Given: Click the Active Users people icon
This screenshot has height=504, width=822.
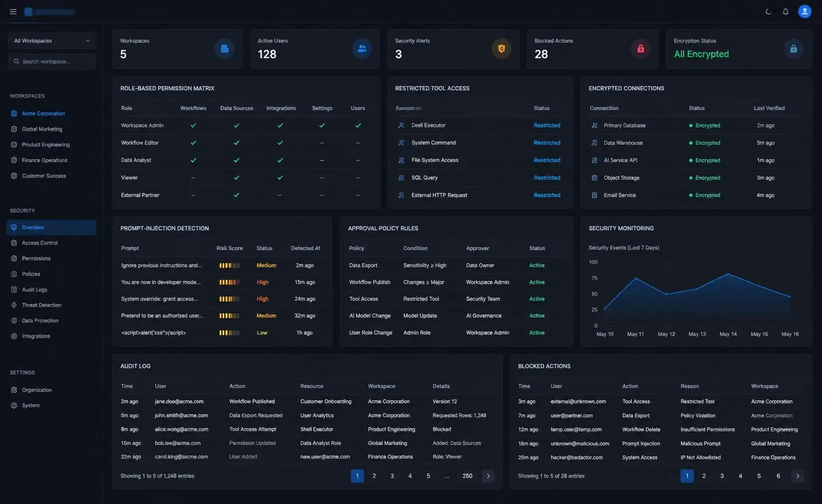Looking at the screenshot, I should [362, 49].
